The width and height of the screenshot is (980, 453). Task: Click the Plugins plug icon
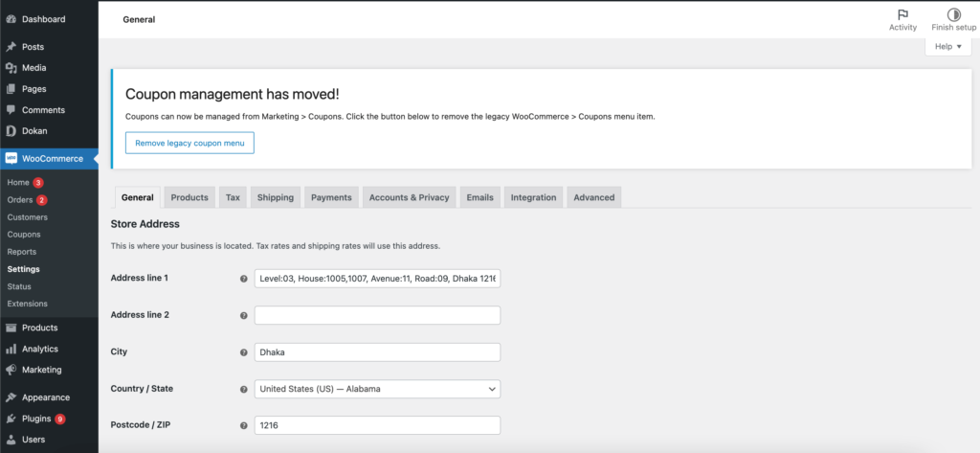[11, 419]
